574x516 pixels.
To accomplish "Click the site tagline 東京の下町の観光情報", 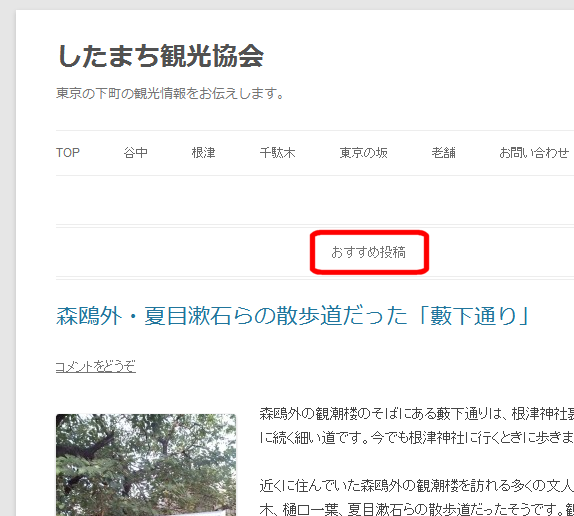I will [170, 93].
